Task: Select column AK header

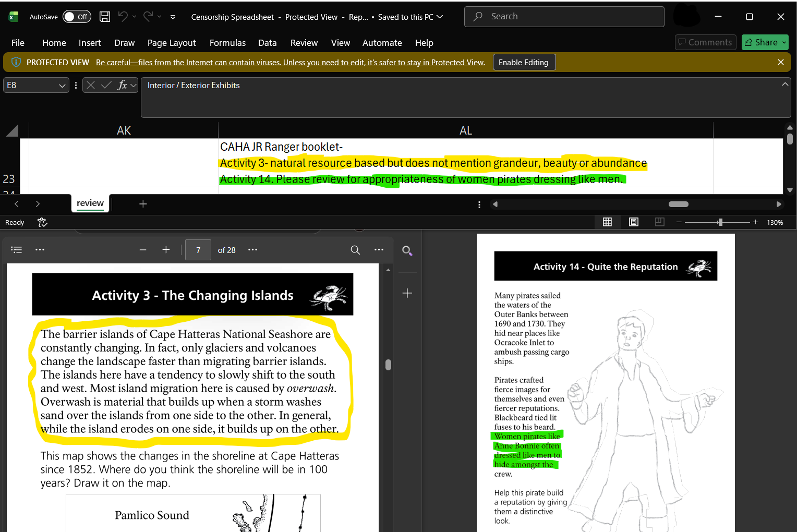Action: coord(124,130)
